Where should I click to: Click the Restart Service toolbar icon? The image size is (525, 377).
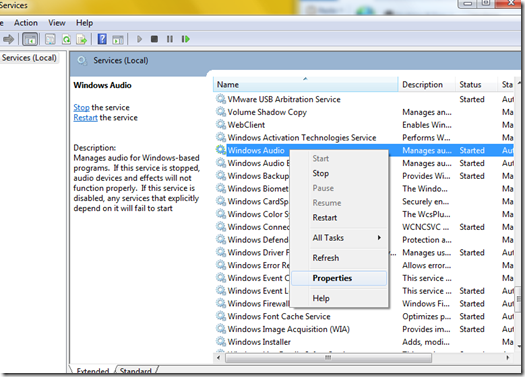click(x=185, y=39)
